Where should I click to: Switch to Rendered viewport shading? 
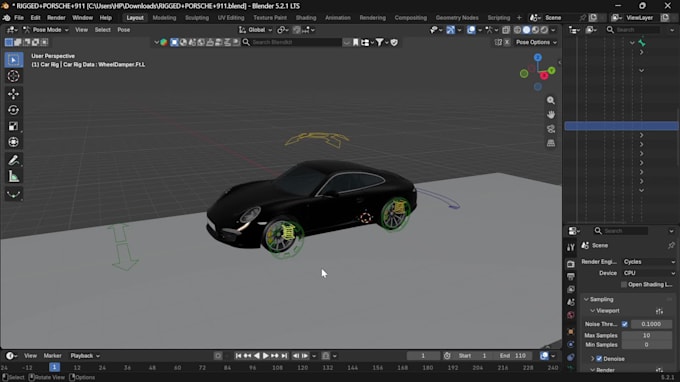[x=544, y=30]
